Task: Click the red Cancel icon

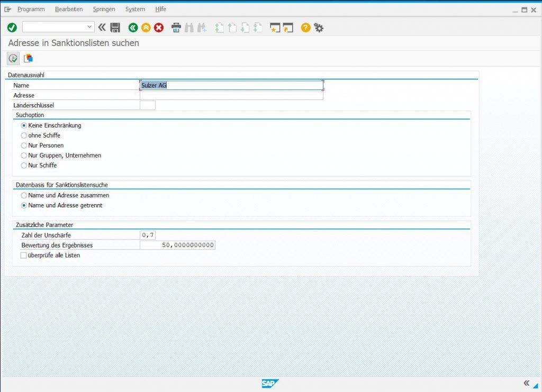Action: (158, 28)
